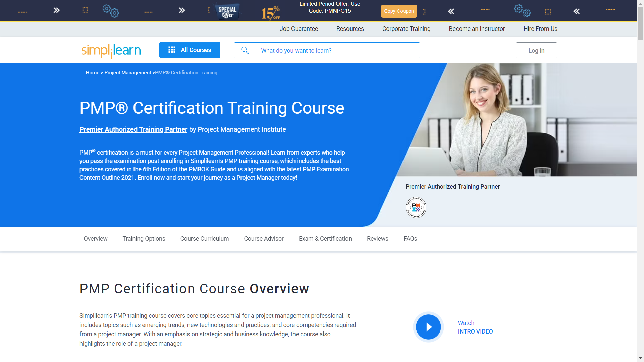
Task: Open the Premier Authorized Training Partner link
Action: tap(133, 129)
